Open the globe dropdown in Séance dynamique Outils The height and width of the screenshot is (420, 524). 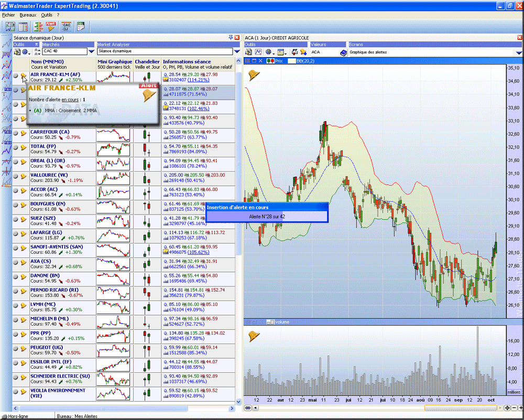pos(26,52)
